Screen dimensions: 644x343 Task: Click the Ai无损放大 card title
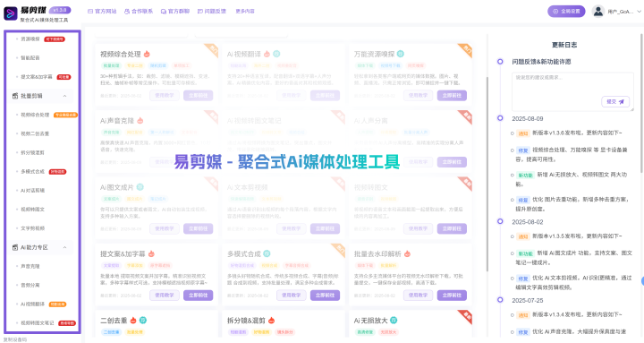click(x=371, y=321)
